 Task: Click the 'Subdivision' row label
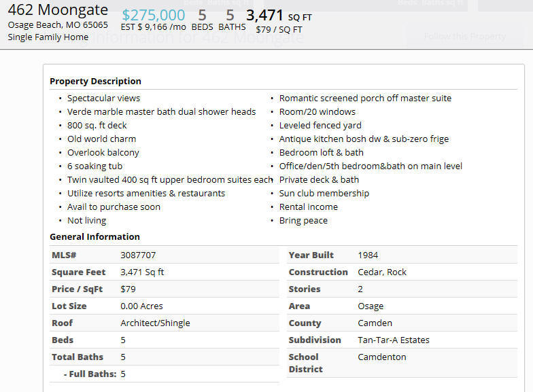[x=315, y=340]
